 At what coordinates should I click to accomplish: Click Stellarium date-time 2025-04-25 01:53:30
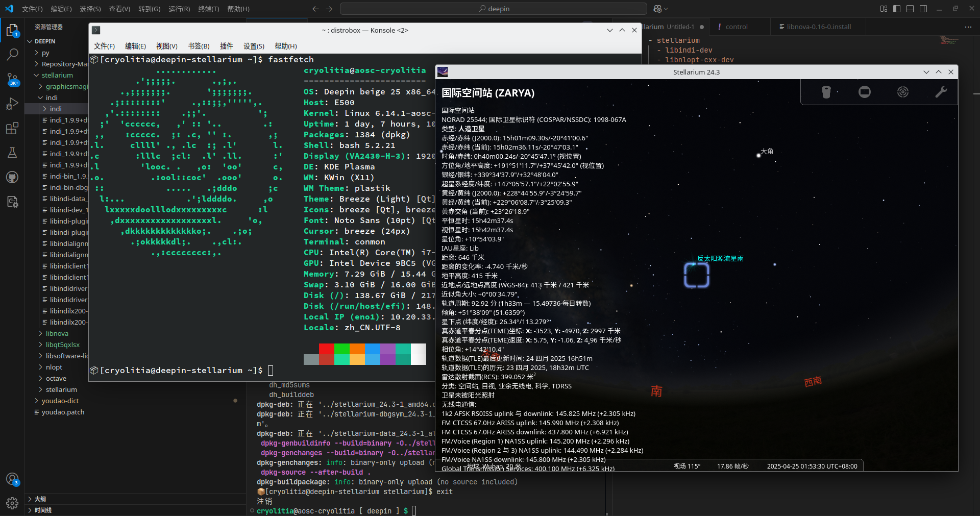pos(812,466)
